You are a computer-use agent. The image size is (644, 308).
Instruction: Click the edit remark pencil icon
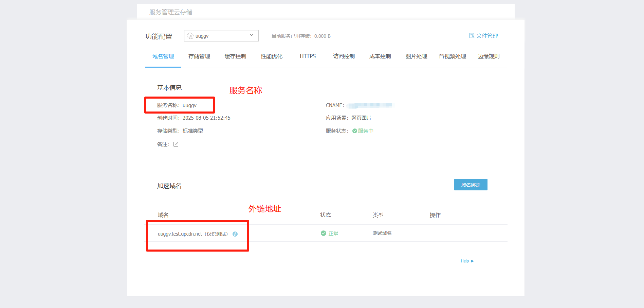176,144
